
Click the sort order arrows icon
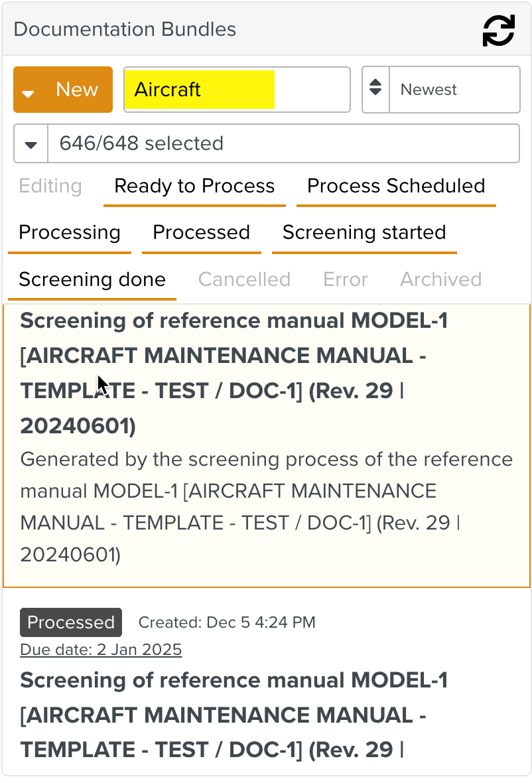tap(375, 90)
